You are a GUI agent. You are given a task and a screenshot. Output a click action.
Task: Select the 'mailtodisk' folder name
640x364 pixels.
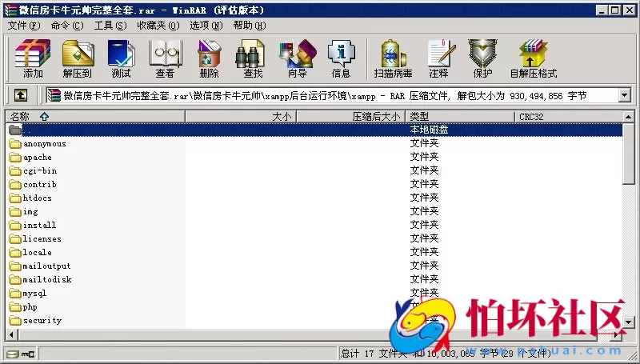(x=47, y=279)
